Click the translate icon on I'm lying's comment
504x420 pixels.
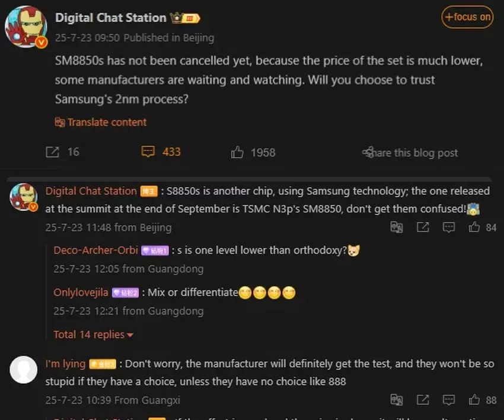pyautogui.click(x=396, y=400)
